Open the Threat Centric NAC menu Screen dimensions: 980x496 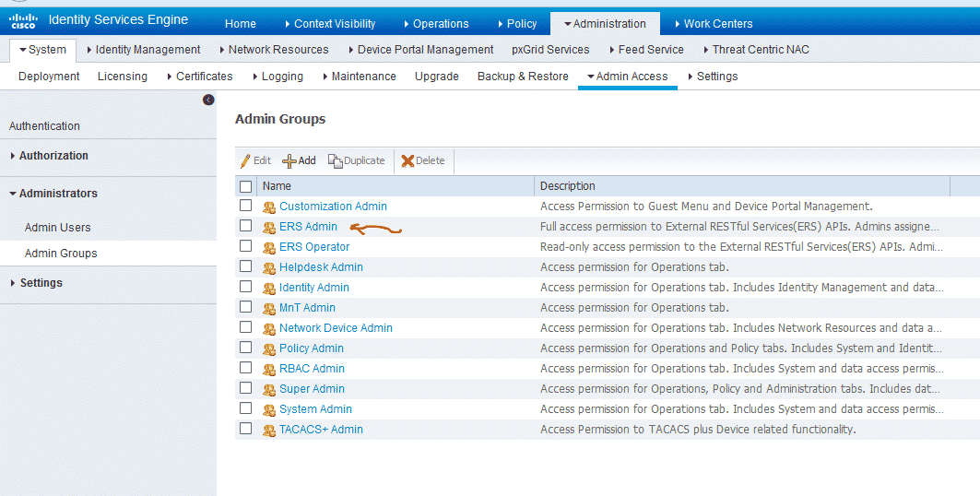[x=756, y=50]
